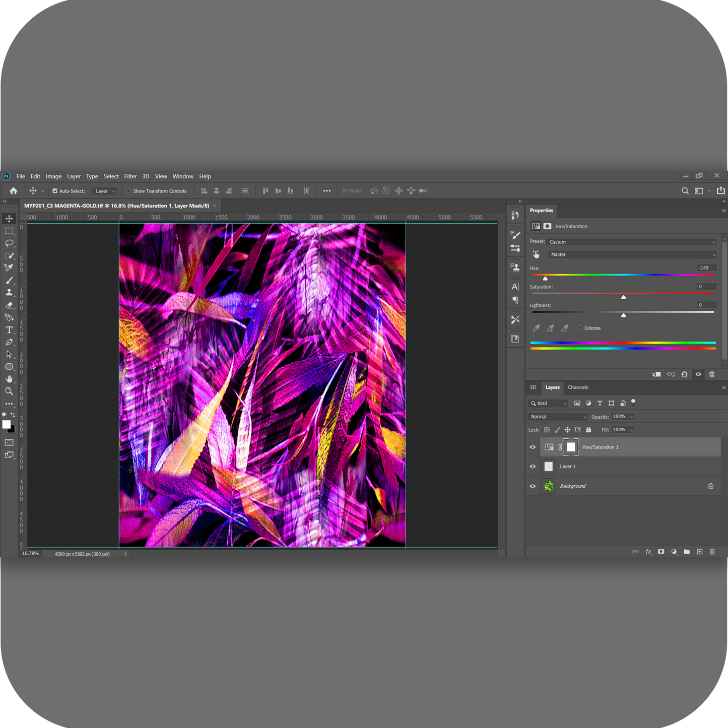Create a new group folder
This screenshot has height=728, width=728.
[x=687, y=552]
